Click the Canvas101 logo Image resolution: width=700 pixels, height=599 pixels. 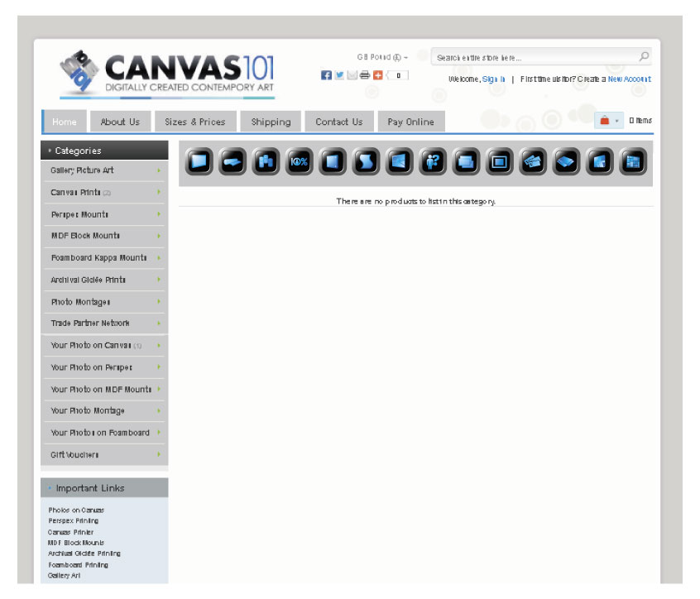point(166,73)
